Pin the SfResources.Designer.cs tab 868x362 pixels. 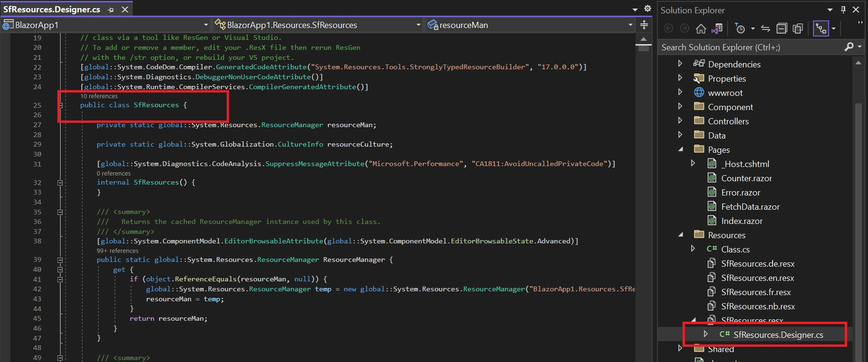111,9
